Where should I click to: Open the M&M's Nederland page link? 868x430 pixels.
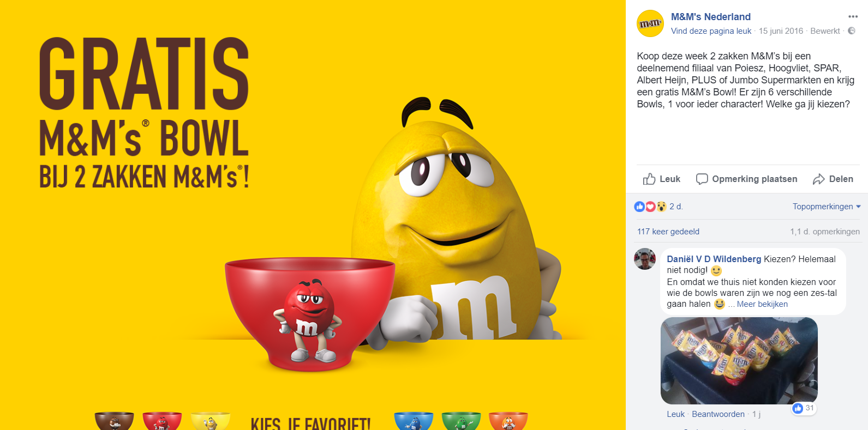(710, 17)
